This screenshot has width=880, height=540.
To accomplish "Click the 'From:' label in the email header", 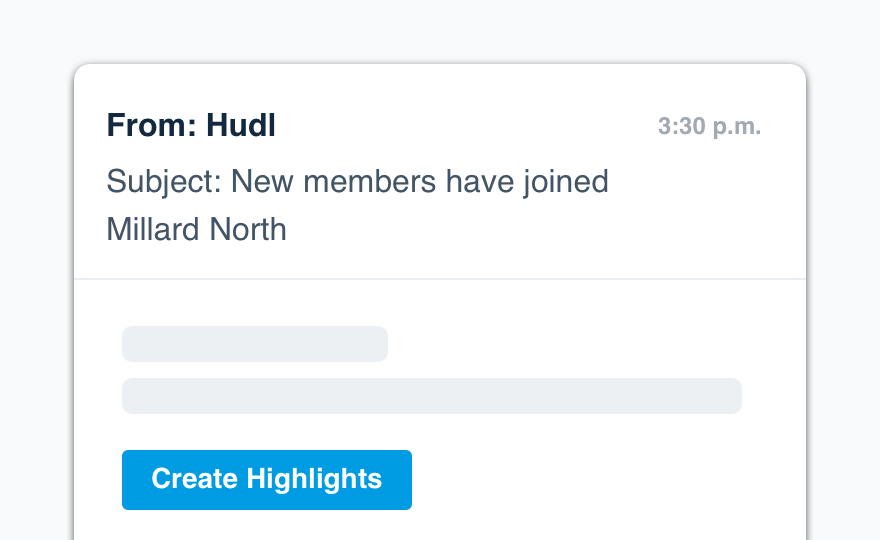I will [x=152, y=126].
